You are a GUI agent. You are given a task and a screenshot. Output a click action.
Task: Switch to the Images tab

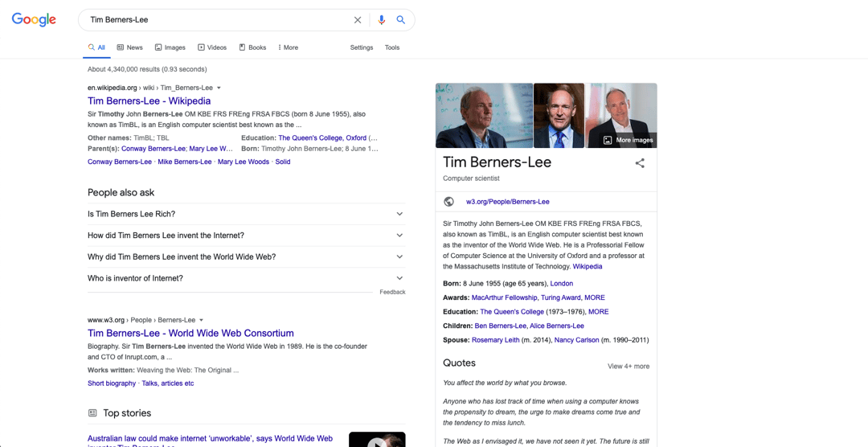(x=170, y=47)
